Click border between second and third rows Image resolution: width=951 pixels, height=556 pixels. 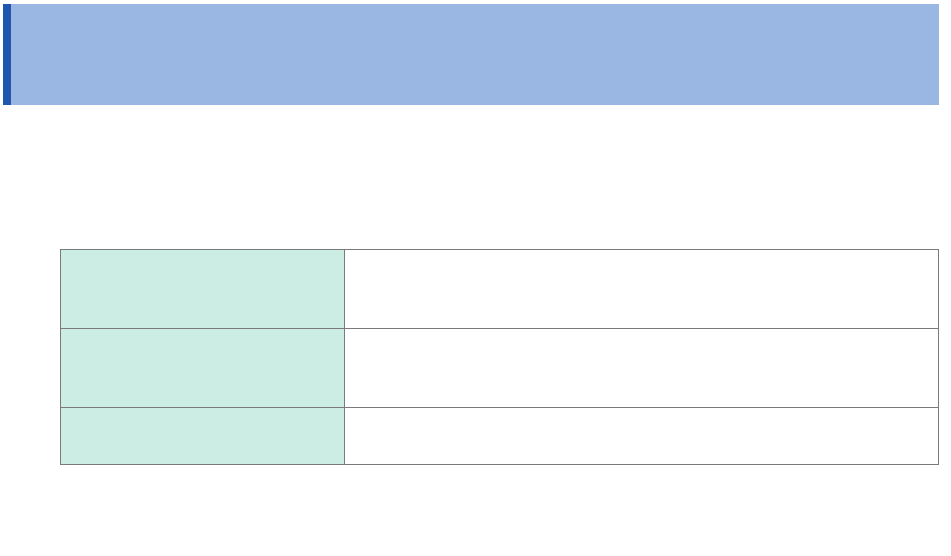tap(500, 407)
